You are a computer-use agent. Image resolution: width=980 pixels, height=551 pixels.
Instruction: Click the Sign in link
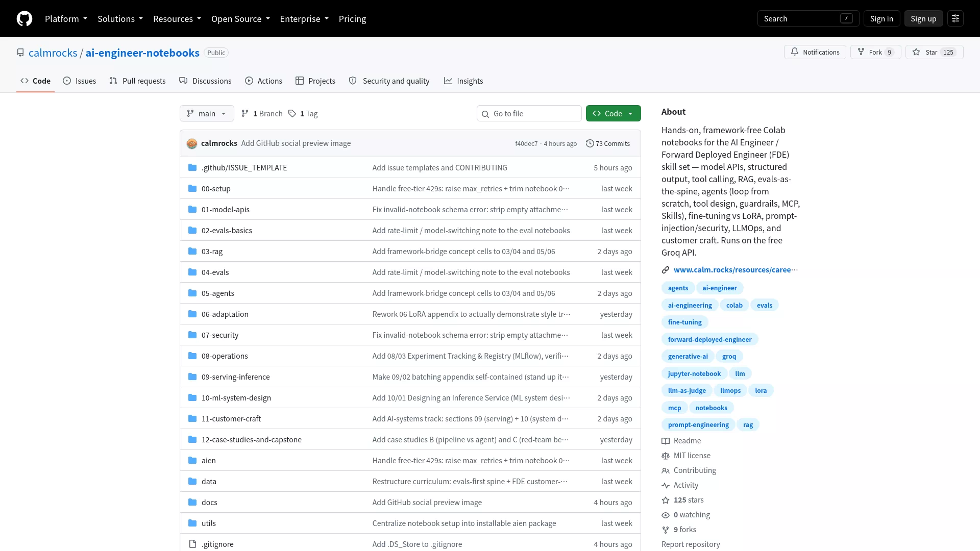tap(881, 19)
